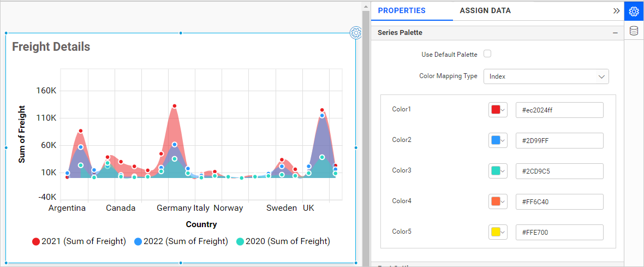This screenshot has height=267, width=644.
Task: Open the Color3 teal swatch picker
Action: pos(498,171)
